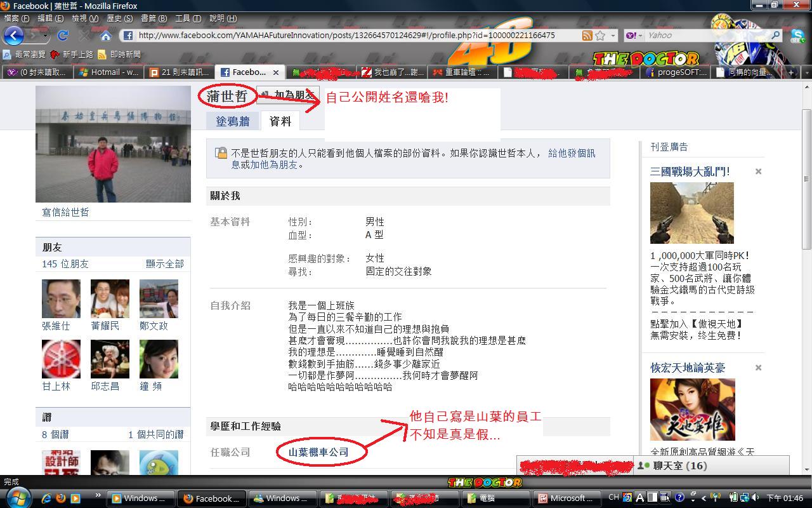Click the Facebook favicon in the address bar
The image size is (812, 508).
[128, 36]
